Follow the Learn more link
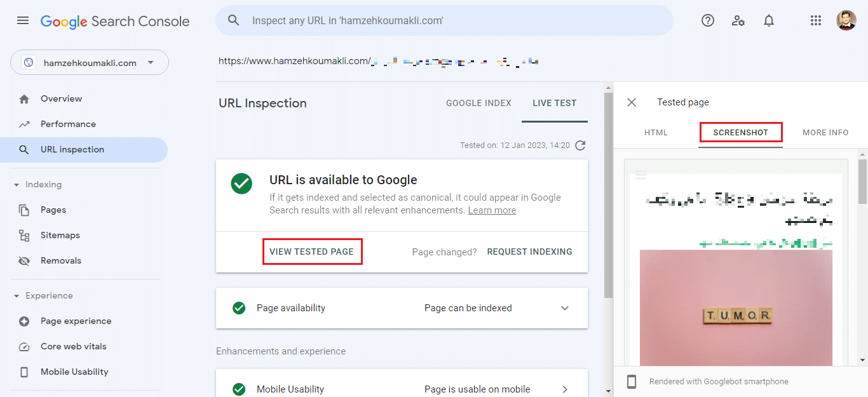The height and width of the screenshot is (397, 868). (492, 210)
